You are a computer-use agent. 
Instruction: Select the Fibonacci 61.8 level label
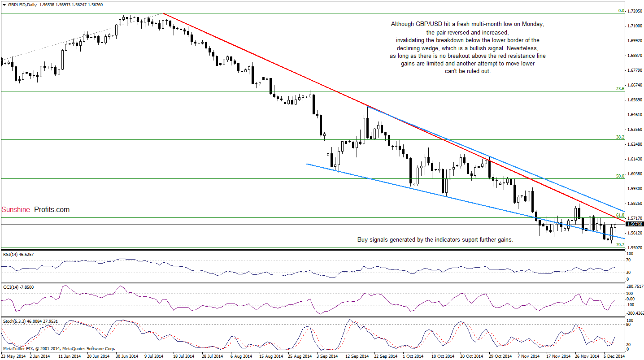[x=620, y=215]
